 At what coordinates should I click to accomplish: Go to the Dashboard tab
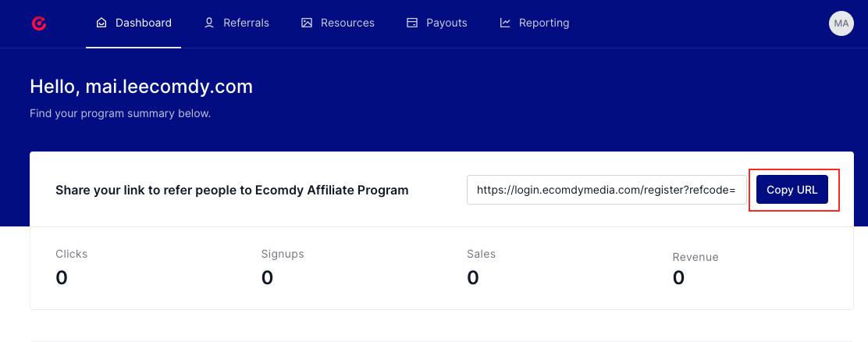[x=133, y=23]
